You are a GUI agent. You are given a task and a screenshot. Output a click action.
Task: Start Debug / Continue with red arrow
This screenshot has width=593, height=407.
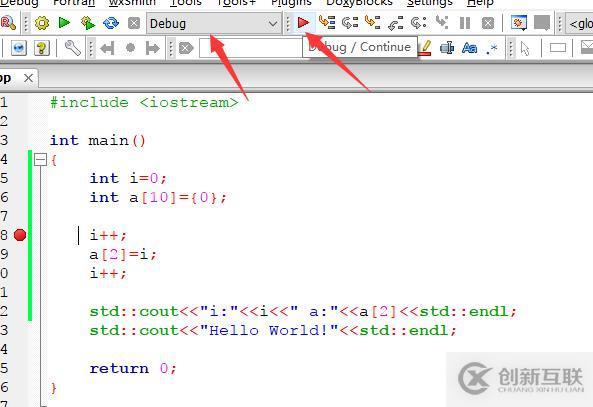click(303, 23)
